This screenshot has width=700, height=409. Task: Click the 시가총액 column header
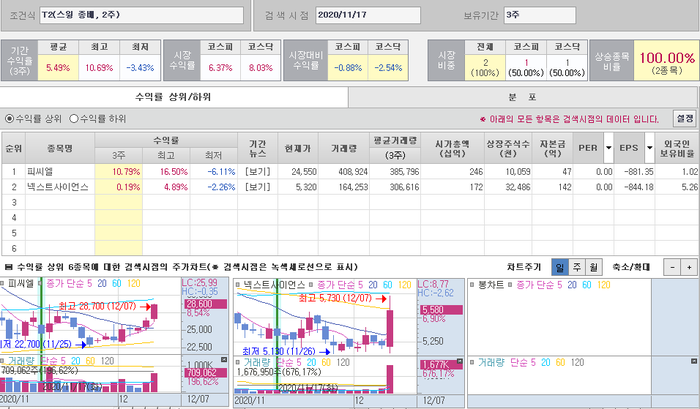click(452, 148)
